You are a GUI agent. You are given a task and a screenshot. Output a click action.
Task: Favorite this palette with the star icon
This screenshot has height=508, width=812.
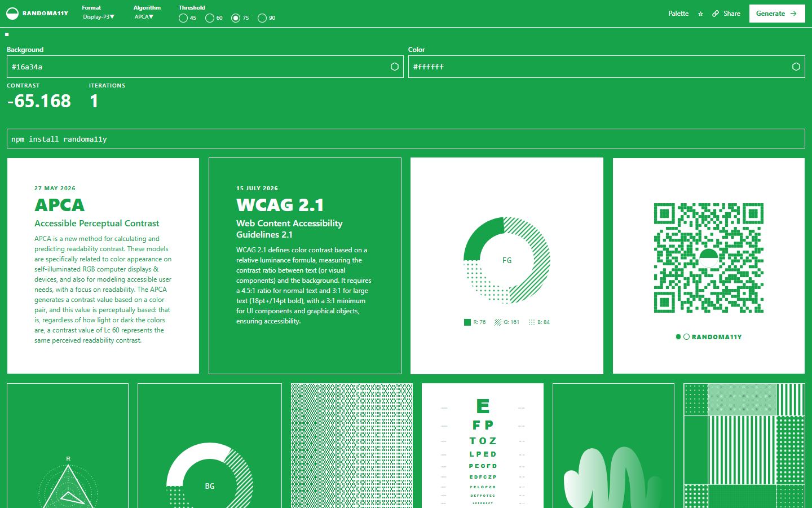point(700,14)
